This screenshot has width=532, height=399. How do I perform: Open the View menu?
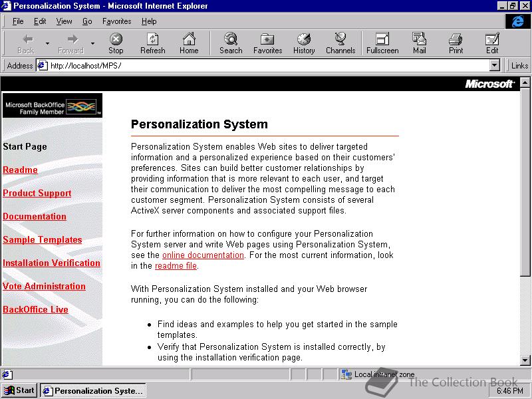(x=64, y=21)
